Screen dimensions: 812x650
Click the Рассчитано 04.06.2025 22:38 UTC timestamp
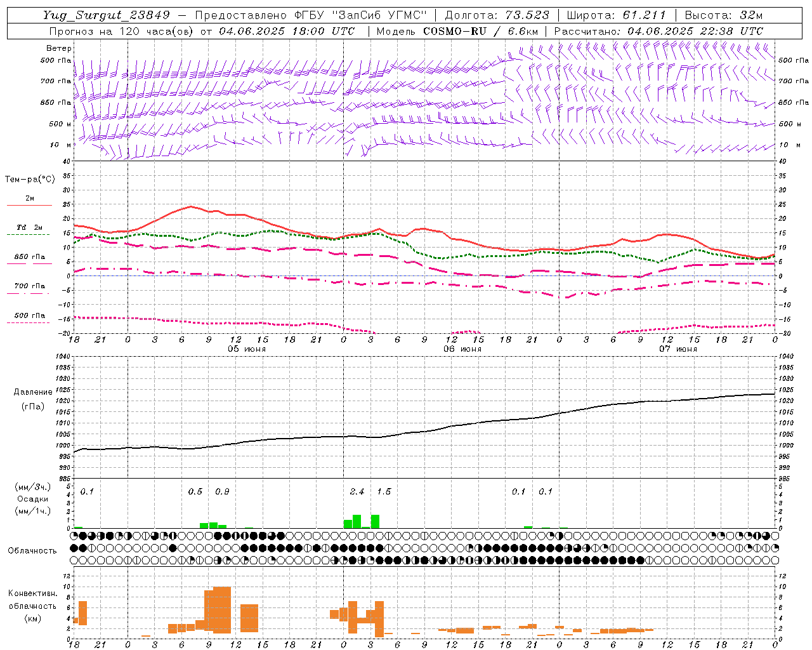click(x=658, y=31)
